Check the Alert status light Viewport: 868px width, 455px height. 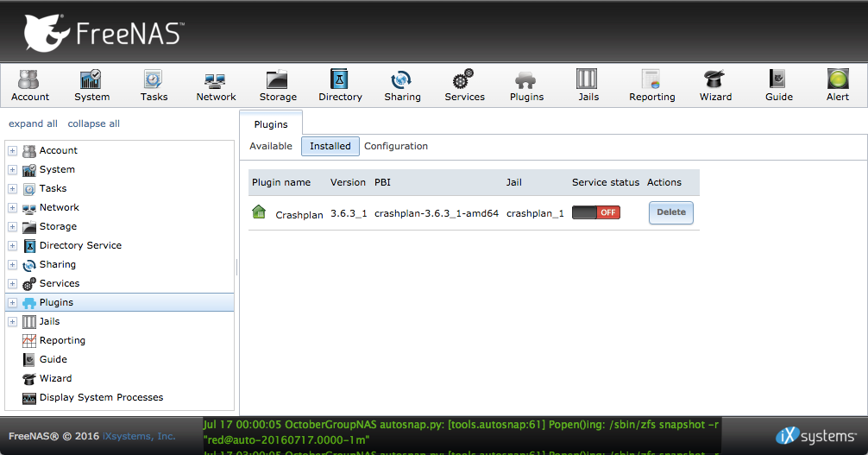(x=838, y=85)
